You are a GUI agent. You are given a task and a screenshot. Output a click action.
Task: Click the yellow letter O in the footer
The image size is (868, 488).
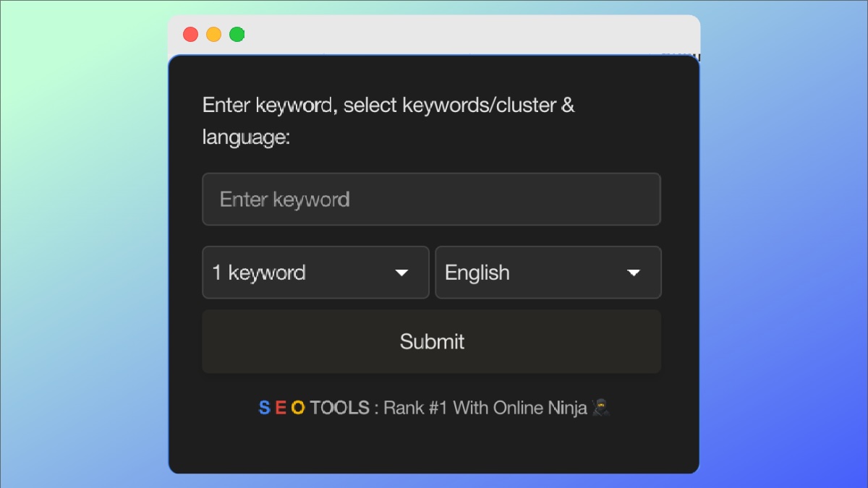point(298,408)
